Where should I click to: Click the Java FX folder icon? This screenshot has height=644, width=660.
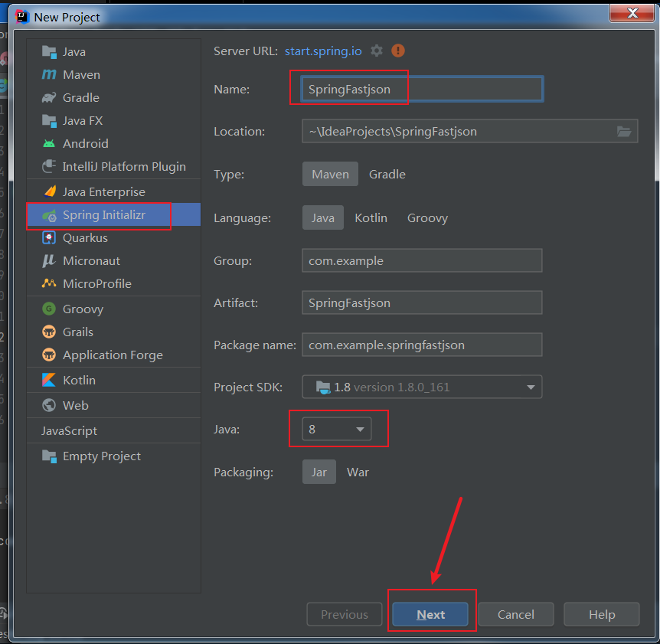coord(49,121)
